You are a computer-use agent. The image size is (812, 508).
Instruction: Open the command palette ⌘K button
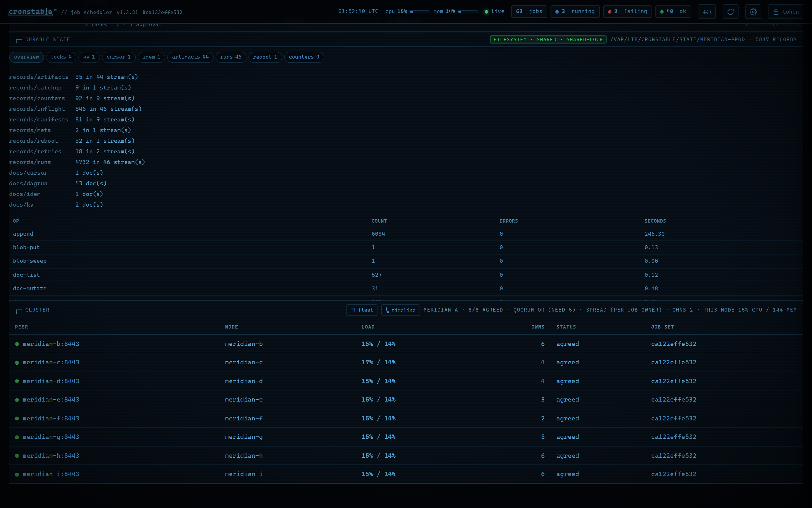tap(707, 12)
